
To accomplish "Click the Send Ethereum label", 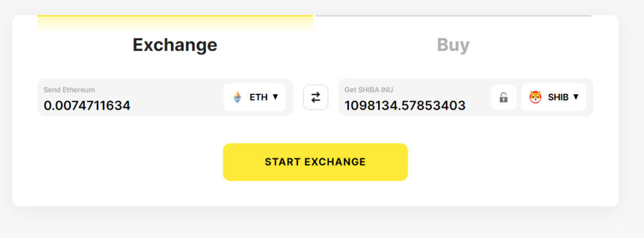I will pos(69,89).
